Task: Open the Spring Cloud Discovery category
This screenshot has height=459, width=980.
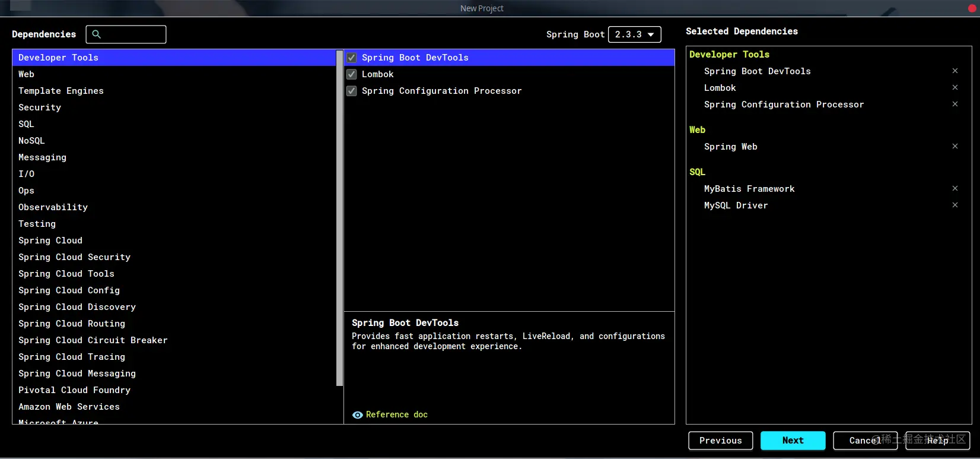Action: click(x=174, y=307)
